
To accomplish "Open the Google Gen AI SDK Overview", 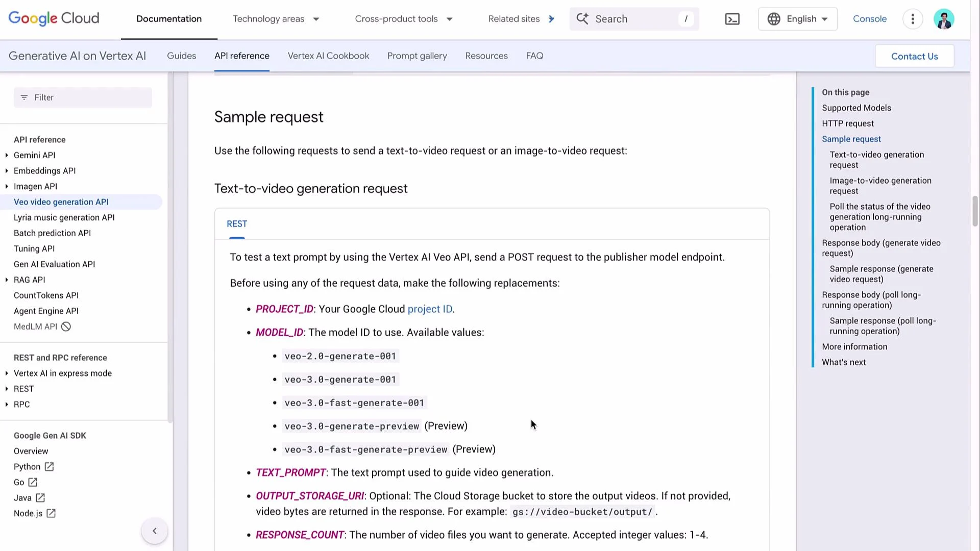I will [x=31, y=452].
